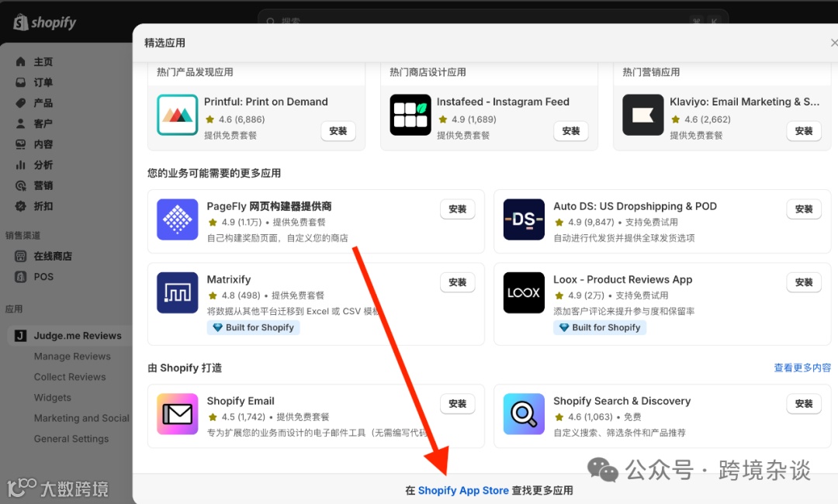838x504 pixels.
Task: Click the 热门营销应用 heading
Action: point(651,72)
